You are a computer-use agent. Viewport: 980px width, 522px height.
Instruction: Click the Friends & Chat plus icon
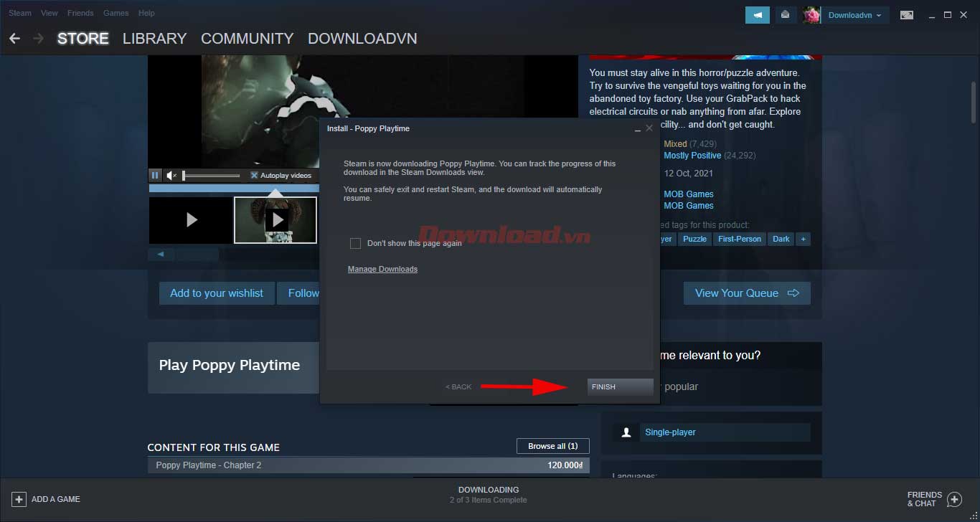954,499
